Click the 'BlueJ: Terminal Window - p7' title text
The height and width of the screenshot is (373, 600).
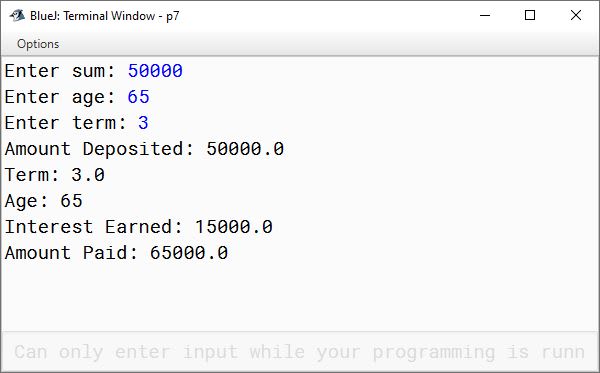coord(104,16)
